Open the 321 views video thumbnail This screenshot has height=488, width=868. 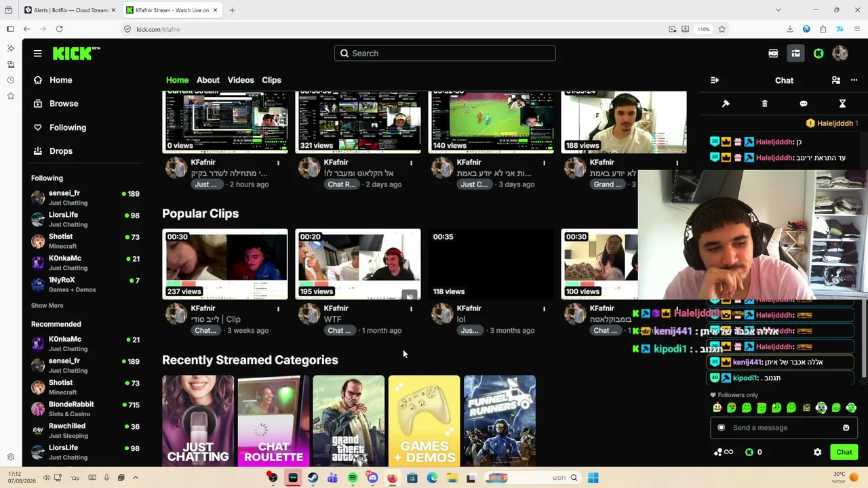[x=358, y=122]
